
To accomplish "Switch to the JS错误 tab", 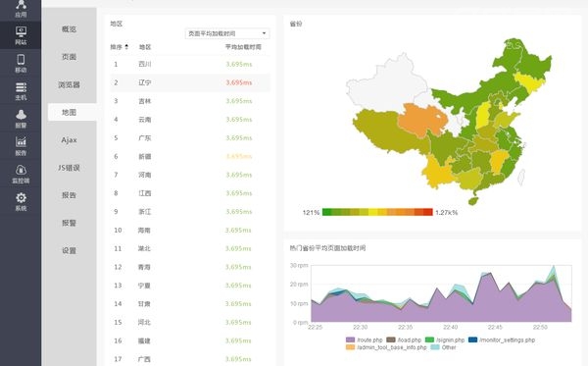I will 69,168.
